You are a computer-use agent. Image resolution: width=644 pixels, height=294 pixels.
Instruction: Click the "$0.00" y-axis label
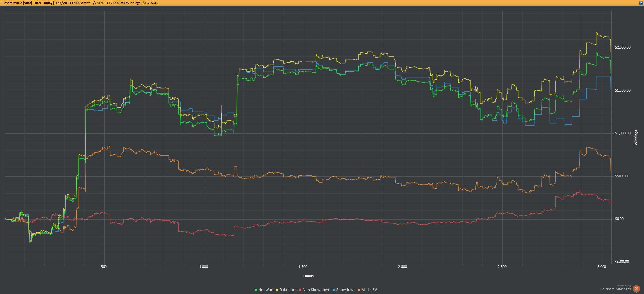pos(619,219)
